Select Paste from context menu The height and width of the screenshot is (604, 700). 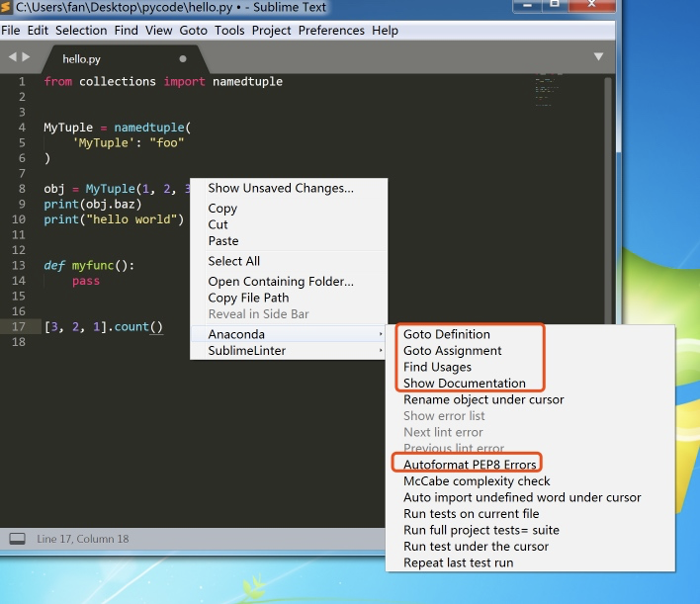coord(289,241)
